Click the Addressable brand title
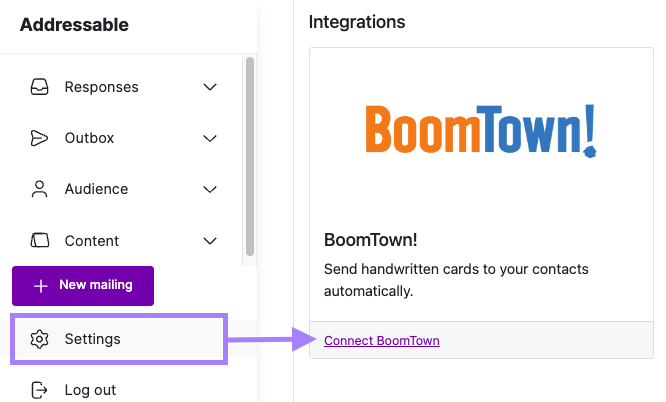Screen dimensions: 666x402 [74, 25]
